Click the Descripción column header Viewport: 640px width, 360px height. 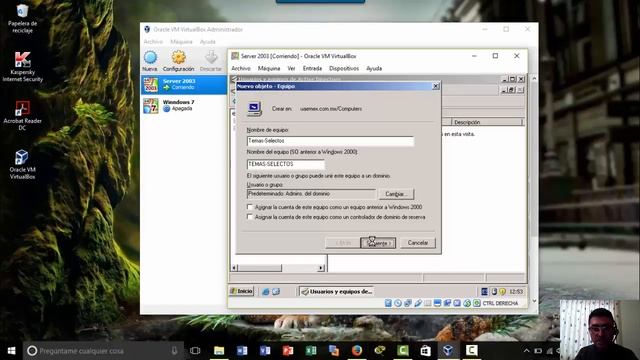coord(487,122)
